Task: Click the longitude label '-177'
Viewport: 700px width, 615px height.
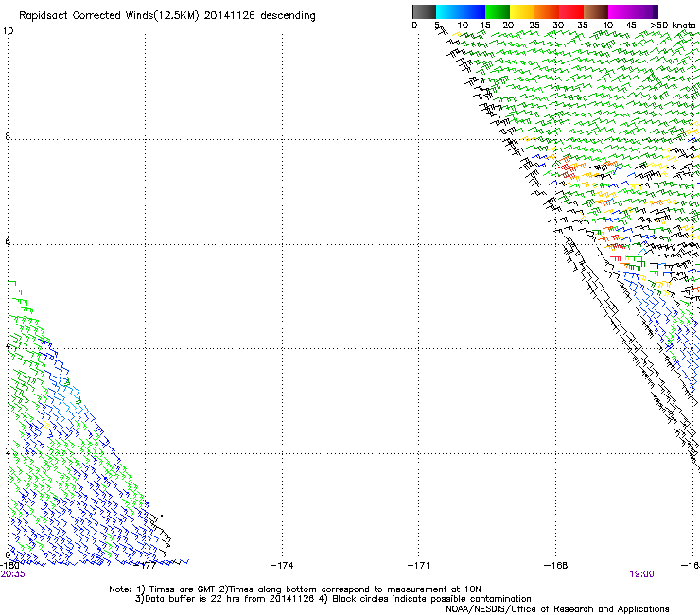Action: [145, 565]
